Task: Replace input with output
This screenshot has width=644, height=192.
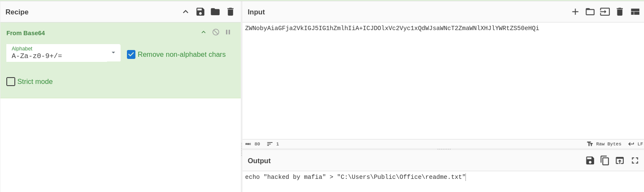Action: (619, 161)
